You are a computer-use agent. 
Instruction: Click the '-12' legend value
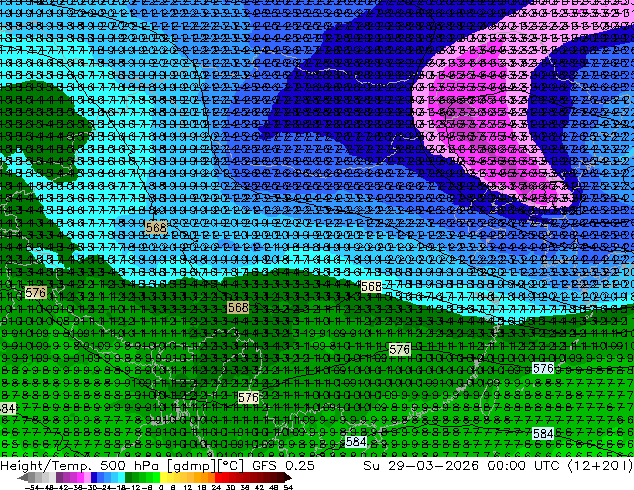coord(135,487)
